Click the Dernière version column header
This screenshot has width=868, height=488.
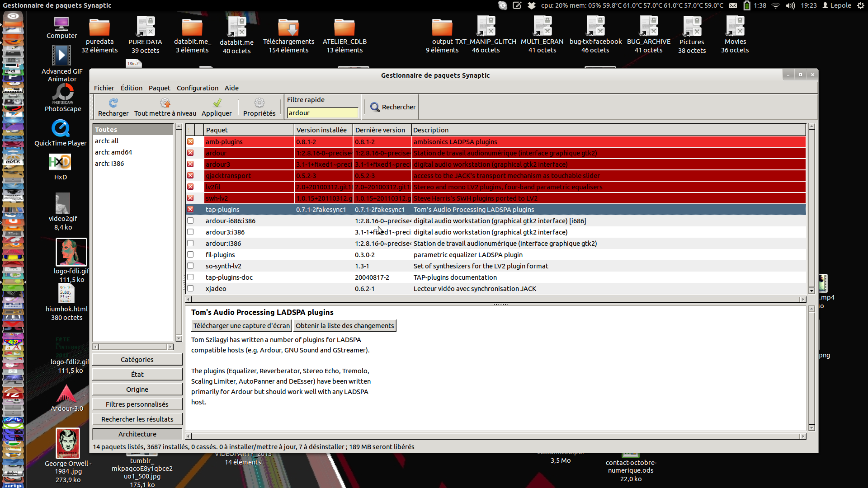[380, 130]
